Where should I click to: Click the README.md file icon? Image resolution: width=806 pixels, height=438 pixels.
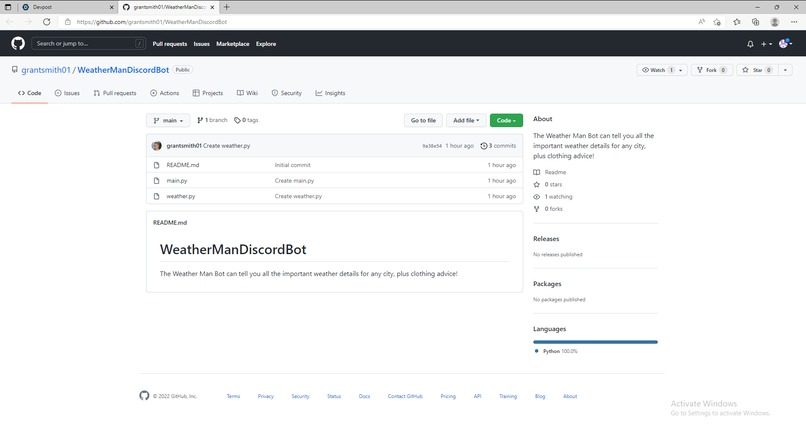point(157,165)
